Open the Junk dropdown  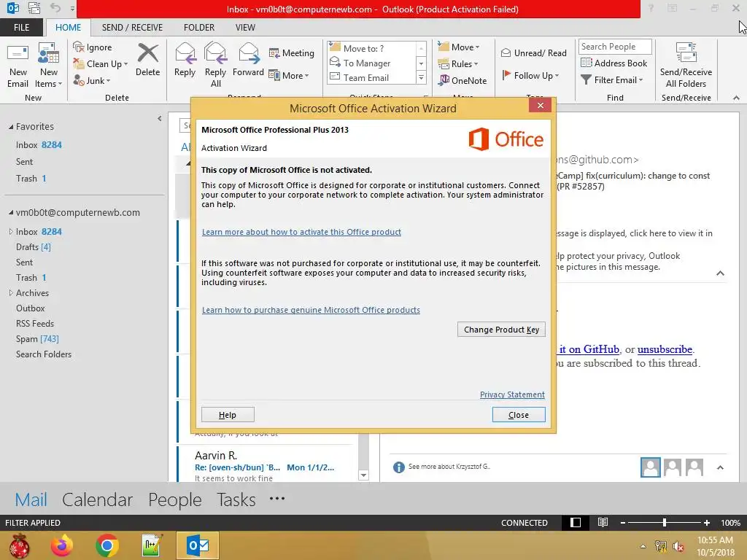(x=91, y=80)
